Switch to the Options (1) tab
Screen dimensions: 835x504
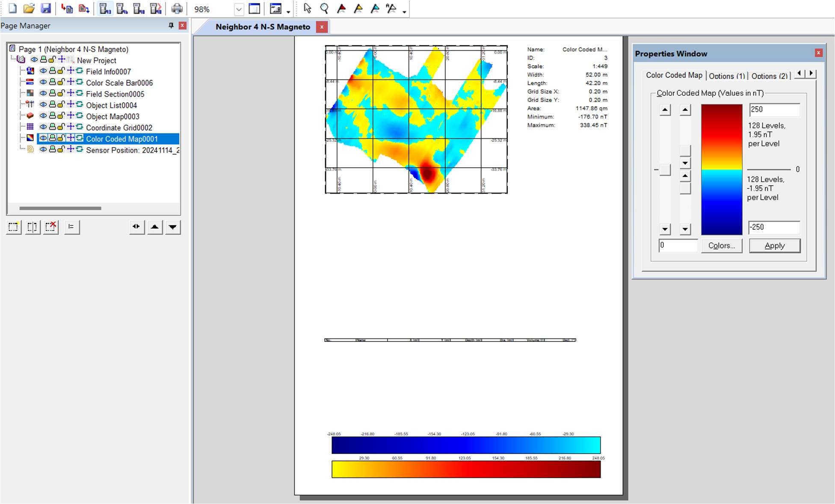point(726,76)
